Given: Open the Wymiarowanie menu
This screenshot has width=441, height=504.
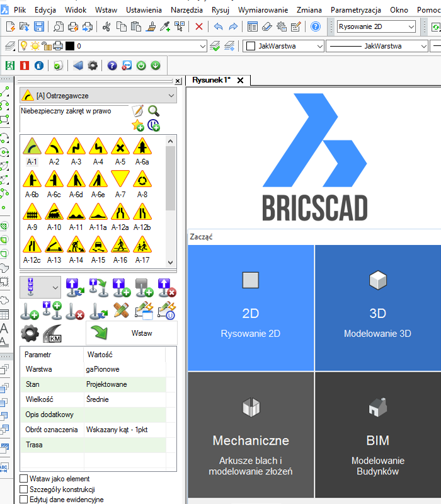Looking at the screenshot, I should pos(263,10).
